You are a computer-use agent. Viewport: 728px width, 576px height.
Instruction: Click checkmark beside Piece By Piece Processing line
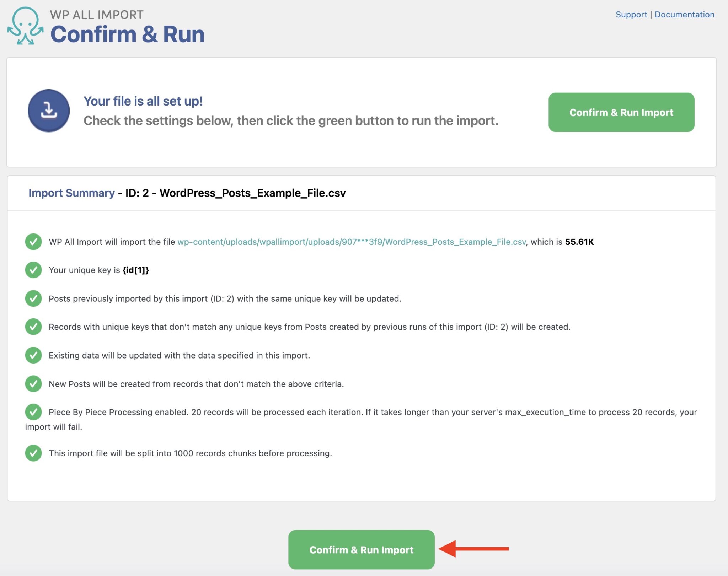tap(33, 412)
